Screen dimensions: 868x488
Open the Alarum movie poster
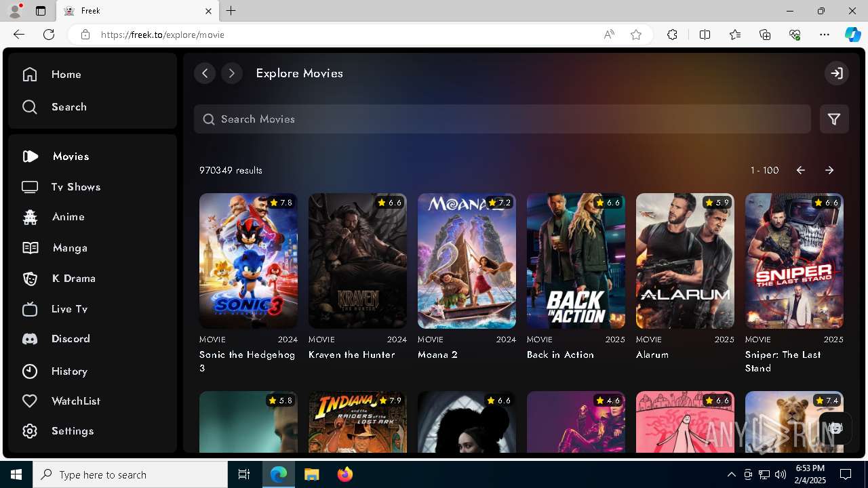coord(685,261)
